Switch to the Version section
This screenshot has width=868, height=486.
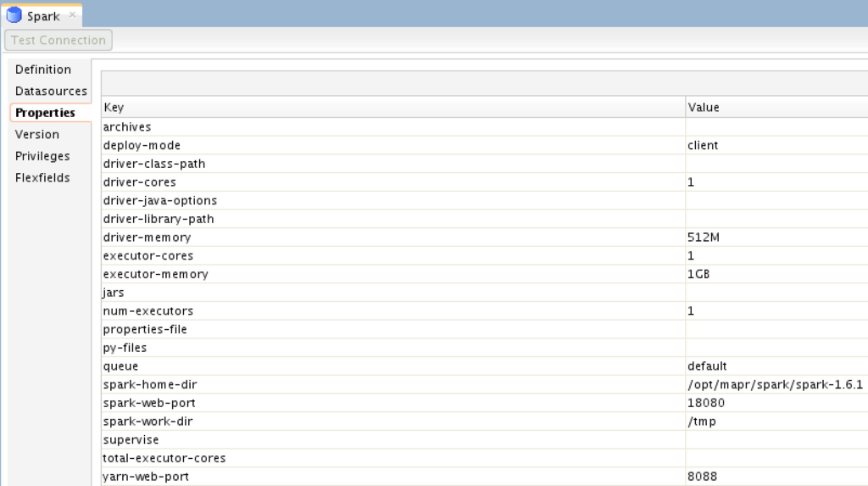click(x=37, y=134)
